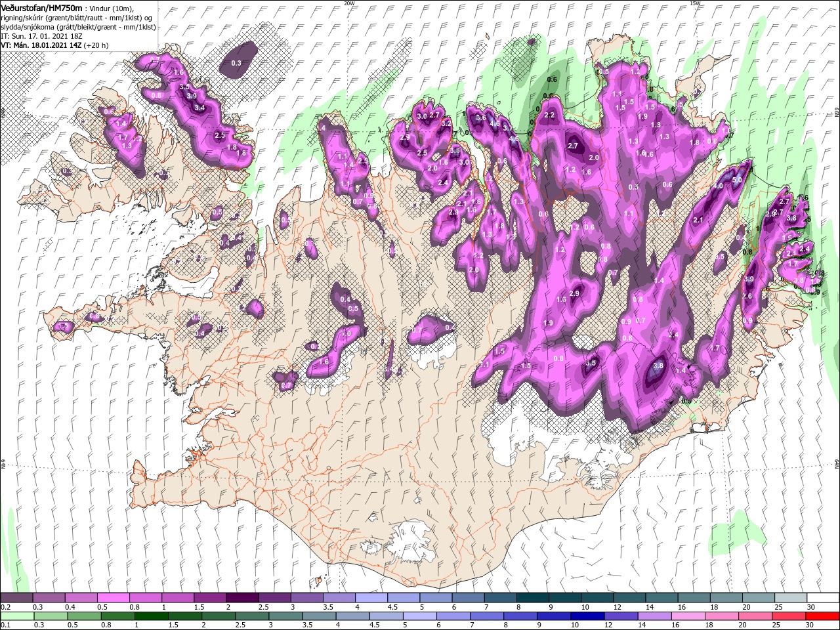The height and width of the screenshot is (630, 840).
Task: Click the 0.3 value in the isolated offshore purple patch
Action: pos(237,63)
